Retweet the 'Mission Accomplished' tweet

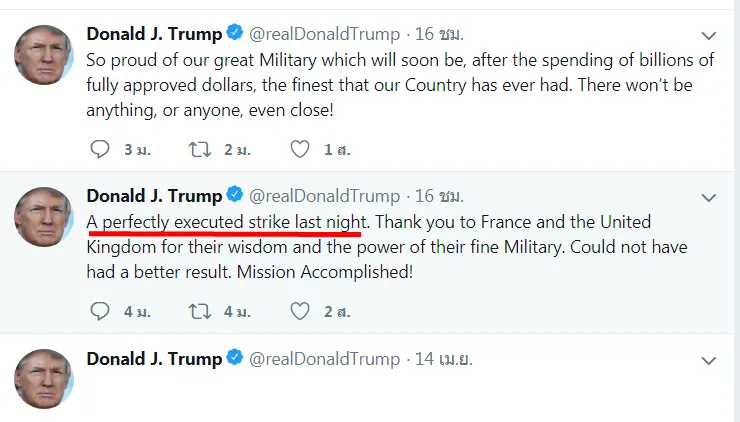200,311
